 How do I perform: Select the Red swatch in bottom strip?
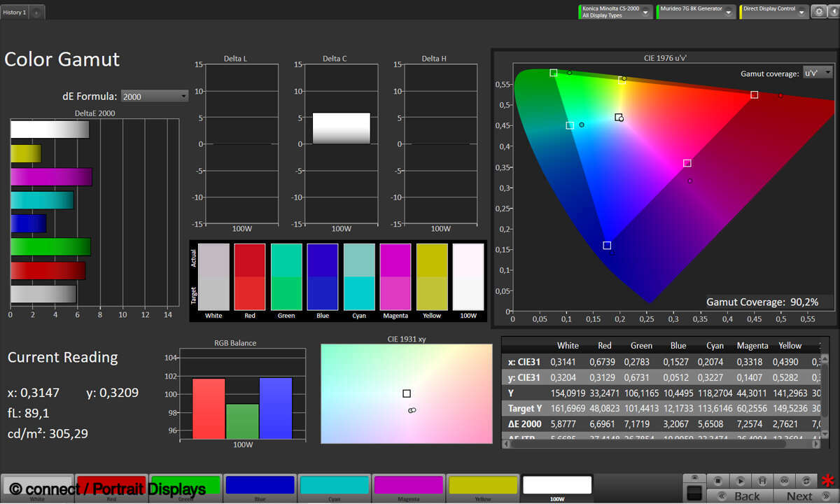pyautogui.click(x=111, y=486)
